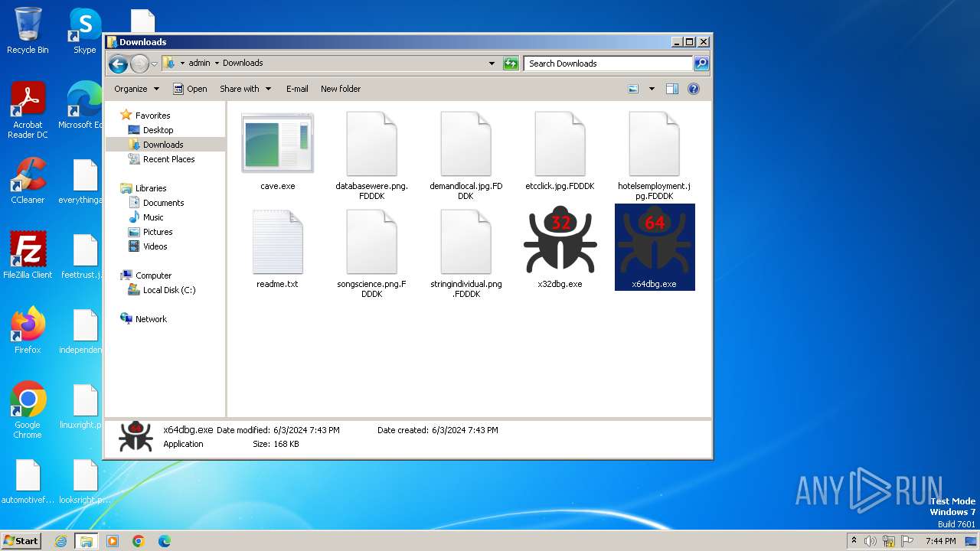Click in the Search Downloads field
Image resolution: width=980 pixels, height=551 pixels.
(608, 64)
